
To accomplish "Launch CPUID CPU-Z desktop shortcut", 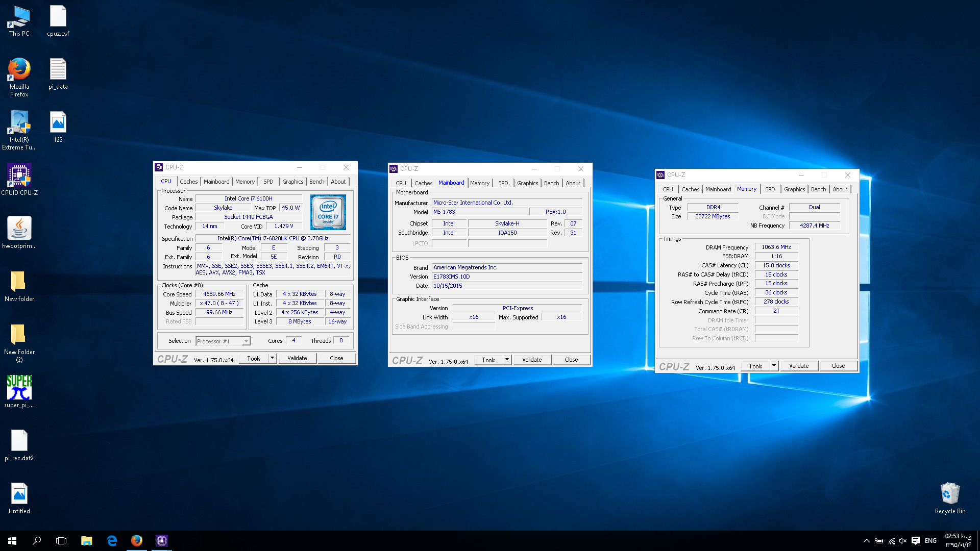I will coord(19,180).
